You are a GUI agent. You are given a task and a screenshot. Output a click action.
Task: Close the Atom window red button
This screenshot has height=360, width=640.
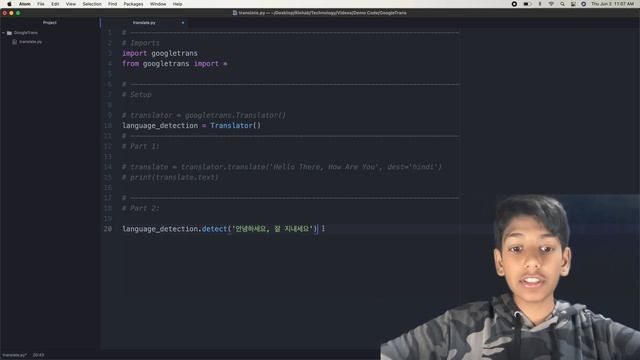4,13
